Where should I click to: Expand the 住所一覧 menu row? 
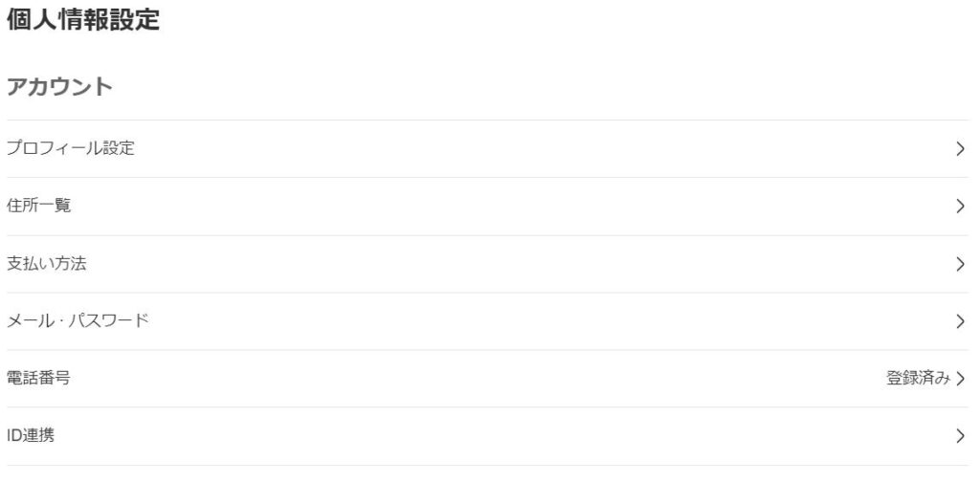tap(487, 206)
